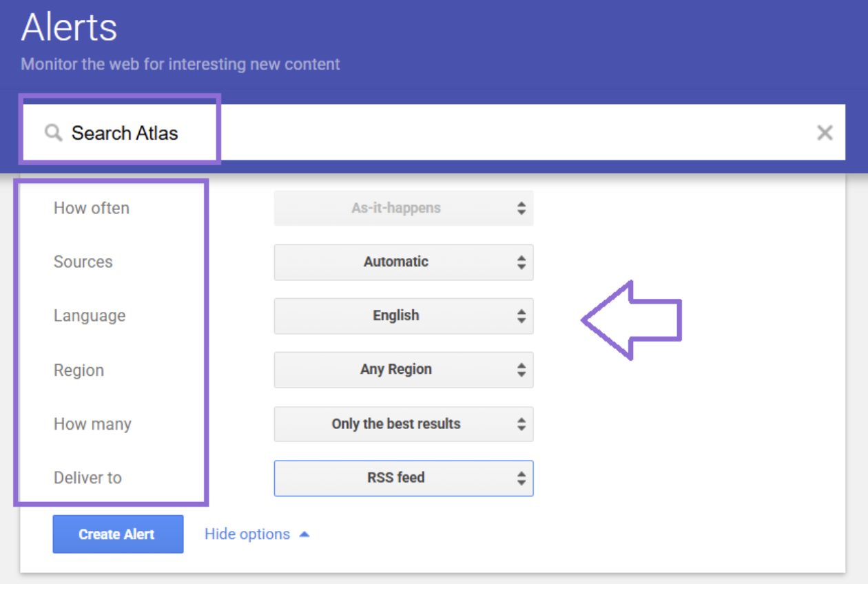Collapse options using the Hide options arrow
The image size is (868, 599).
pos(304,534)
